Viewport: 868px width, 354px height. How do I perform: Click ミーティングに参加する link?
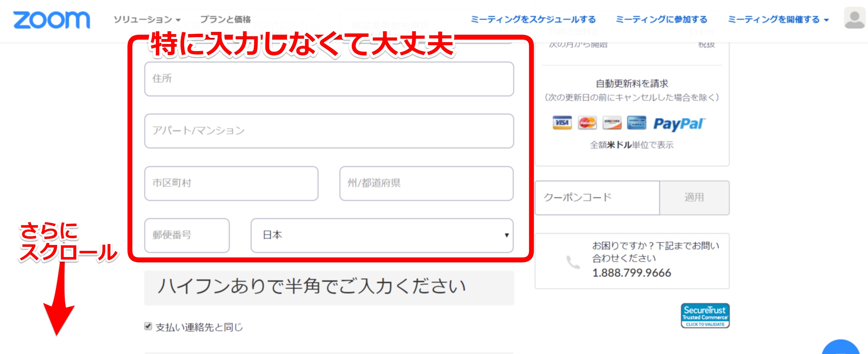pos(661,20)
